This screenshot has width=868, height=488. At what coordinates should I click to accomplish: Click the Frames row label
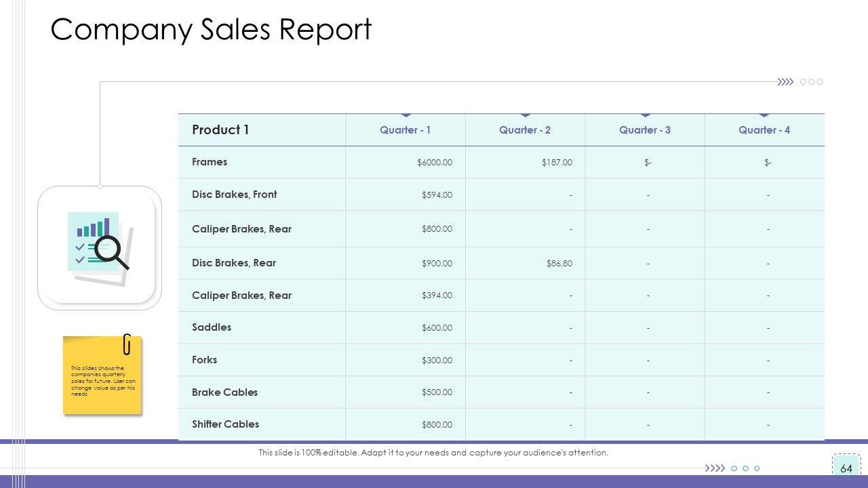point(210,162)
